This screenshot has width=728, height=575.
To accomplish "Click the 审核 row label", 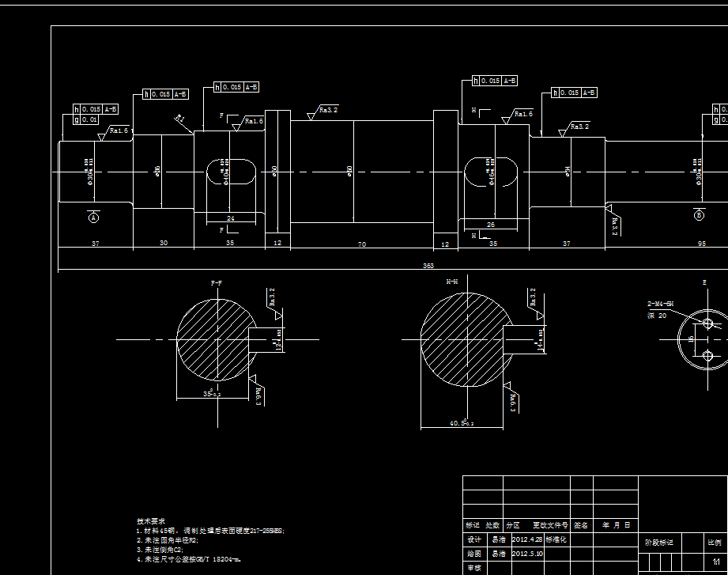I will coord(474,568).
